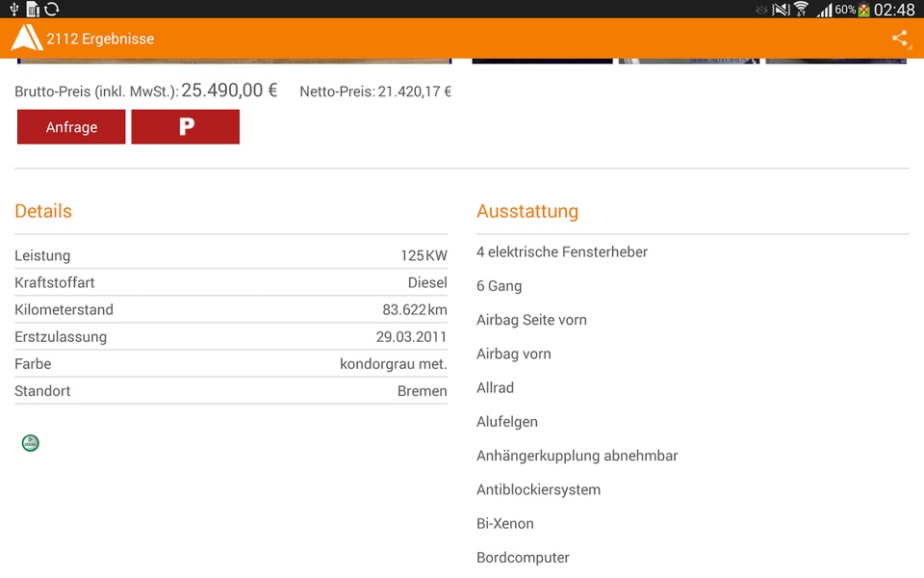Screen dimensions: 924x578
Task: Tap the Wi-Fi status icon
Action: [801, 9]
